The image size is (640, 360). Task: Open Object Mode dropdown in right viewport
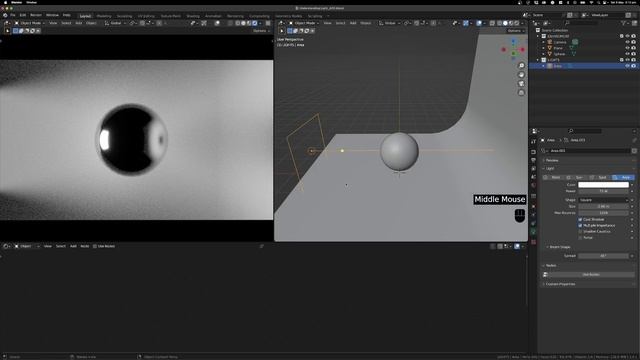(304, 23)
